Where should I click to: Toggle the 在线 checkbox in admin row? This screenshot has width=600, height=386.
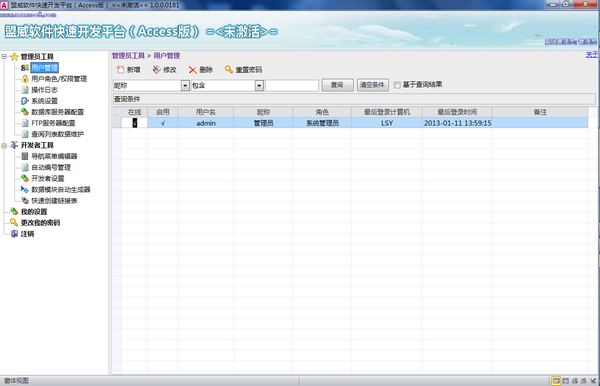pyautogui.click(x=134, y=123)
